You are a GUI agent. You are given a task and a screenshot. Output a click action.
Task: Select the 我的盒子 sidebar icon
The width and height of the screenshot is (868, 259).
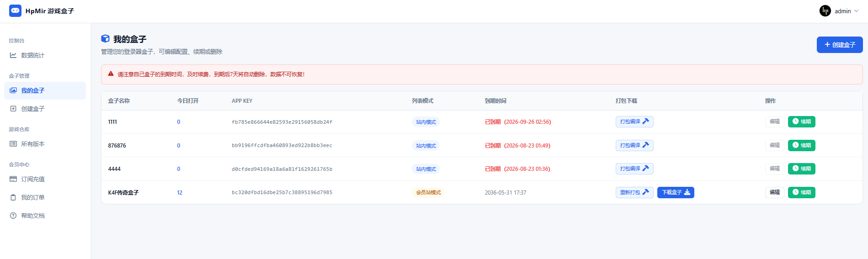coord(13,90)
